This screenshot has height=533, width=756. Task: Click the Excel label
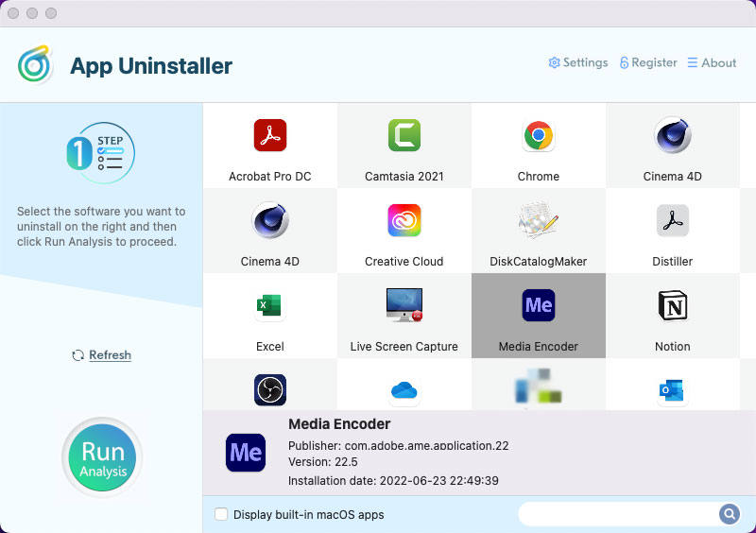pos(270,346)
